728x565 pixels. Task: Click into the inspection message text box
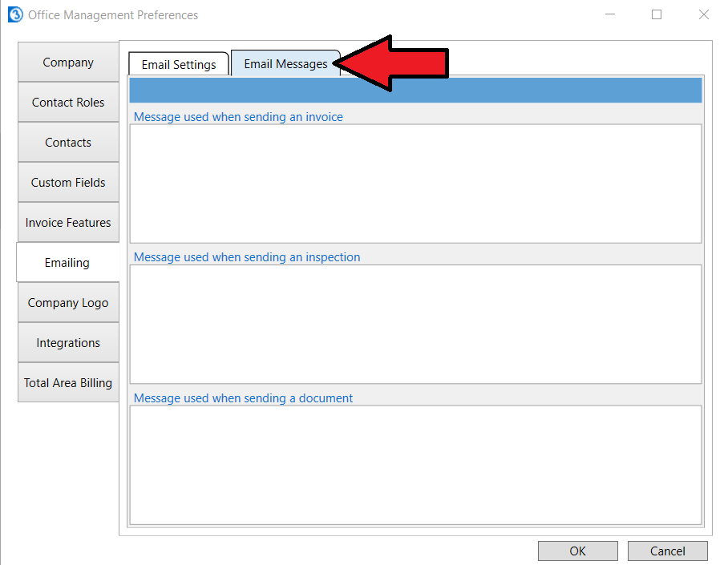(415, 324)
